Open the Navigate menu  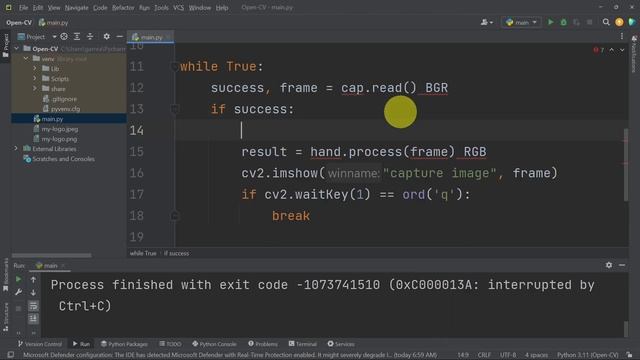click(x=76, y=7)
